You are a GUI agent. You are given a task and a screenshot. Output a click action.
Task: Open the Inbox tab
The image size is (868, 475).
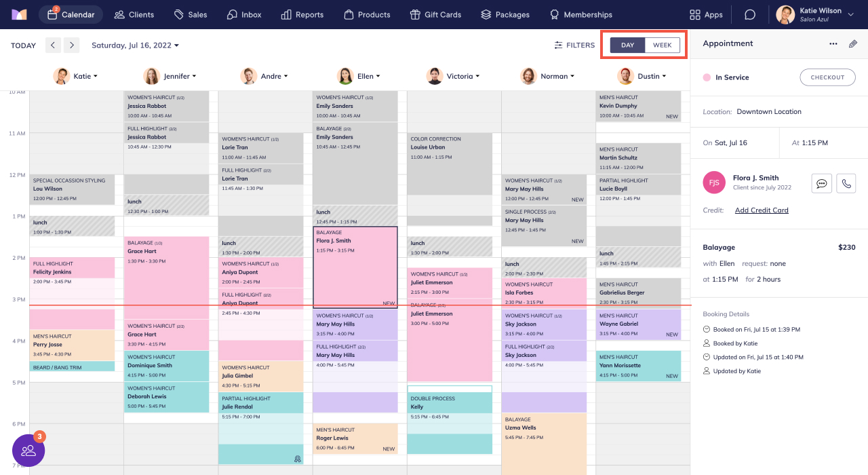(x=244, y=14)
